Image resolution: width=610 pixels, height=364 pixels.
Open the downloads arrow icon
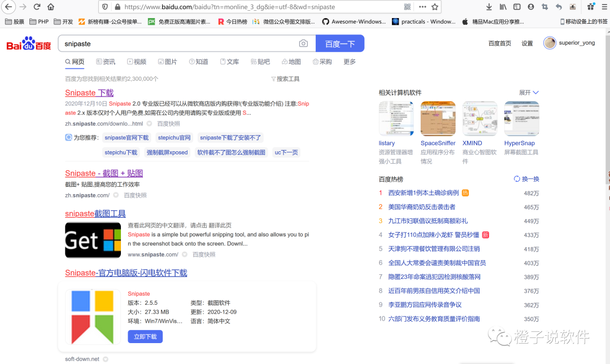489,7
